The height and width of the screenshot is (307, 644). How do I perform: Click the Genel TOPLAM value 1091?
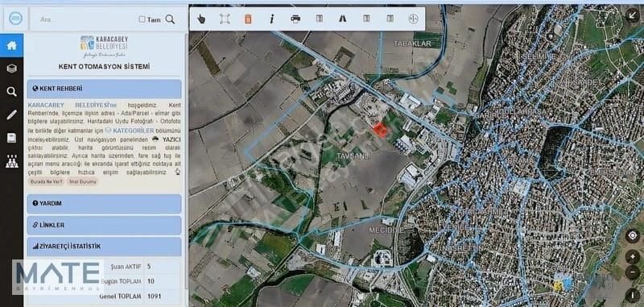pyautogui.click(x=154, y=297)
